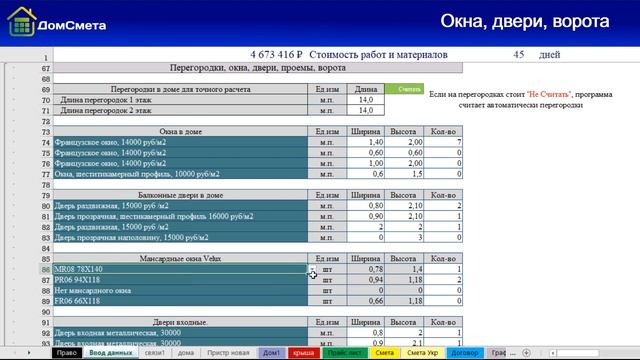Select Окна, шестикамерный профиль cell
Viewport: 640px width, 360px height.
click(180, 174)
